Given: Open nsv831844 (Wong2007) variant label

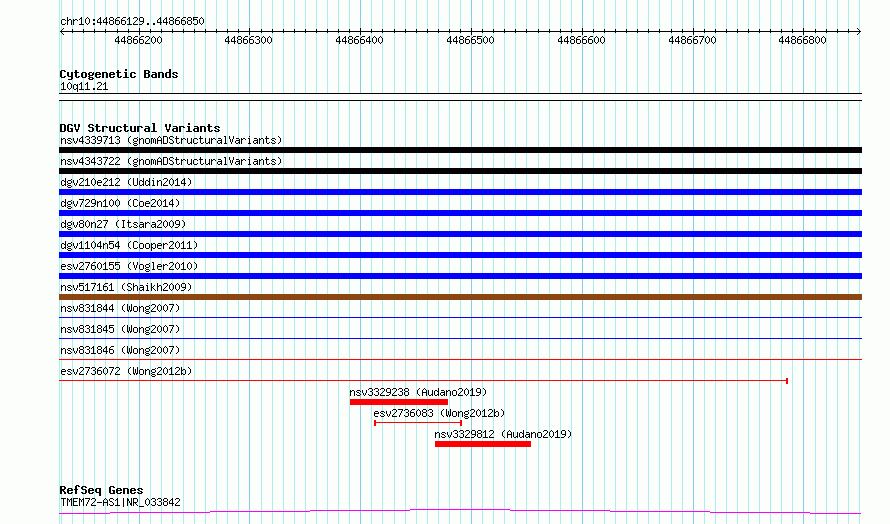Looking at the screenshot, I should pos(120,308).
